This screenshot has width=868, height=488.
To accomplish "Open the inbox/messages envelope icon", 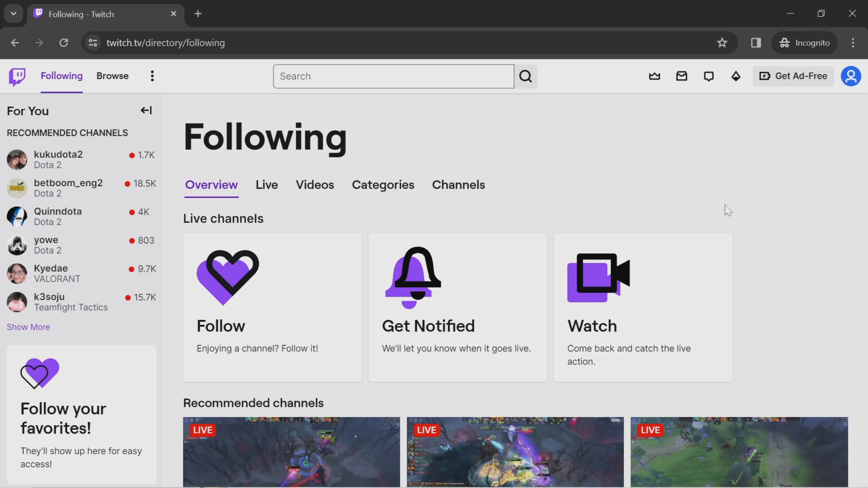I will tap(682, 76).
